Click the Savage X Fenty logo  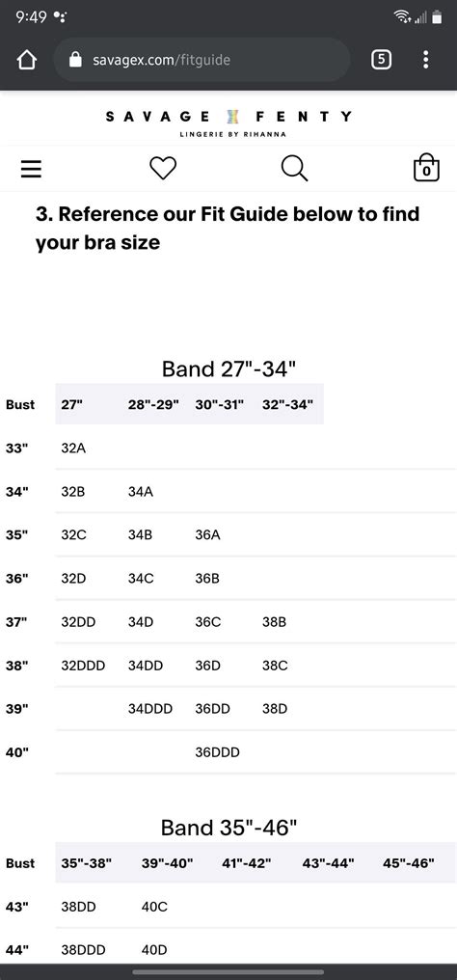228,122
